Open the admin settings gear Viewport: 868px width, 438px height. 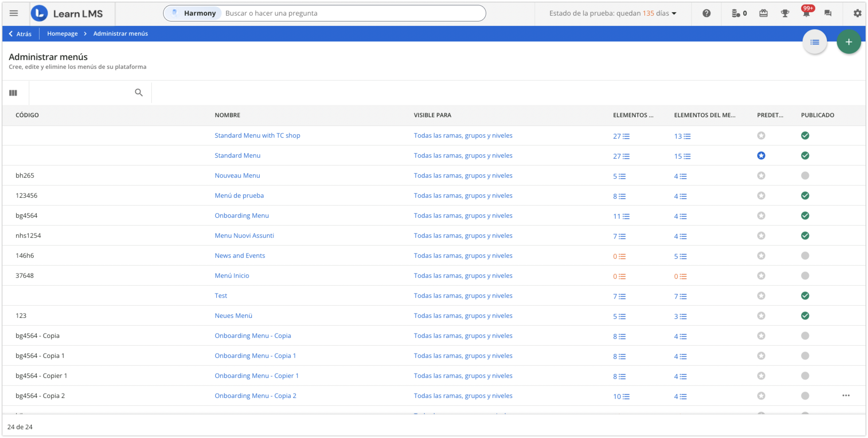[x=857, y=13]
